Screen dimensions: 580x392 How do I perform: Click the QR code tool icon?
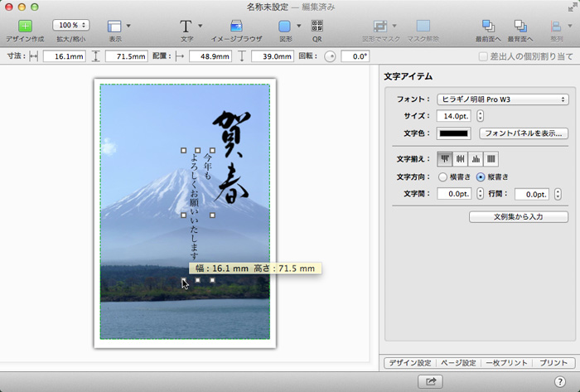point(317,27)
